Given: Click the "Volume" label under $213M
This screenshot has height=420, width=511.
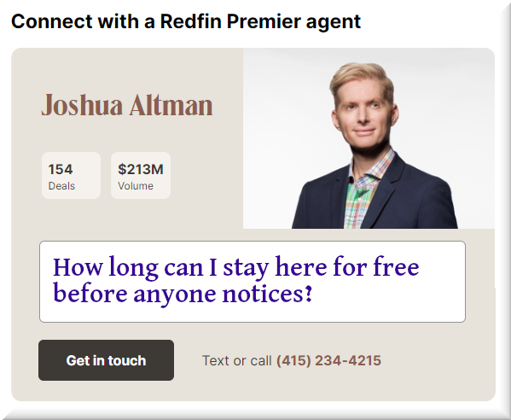Looking at the screenshot, I should coord(136,186).
